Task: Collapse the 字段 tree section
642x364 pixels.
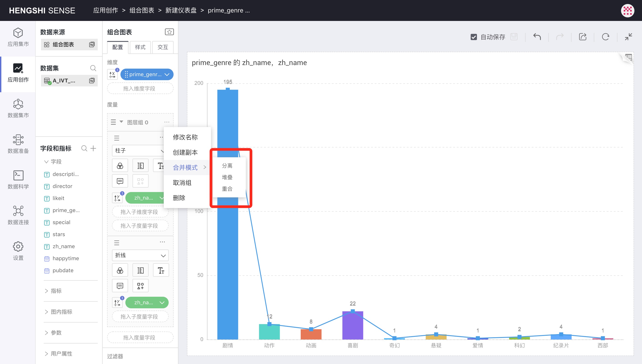Action: (x=46, y=162)
